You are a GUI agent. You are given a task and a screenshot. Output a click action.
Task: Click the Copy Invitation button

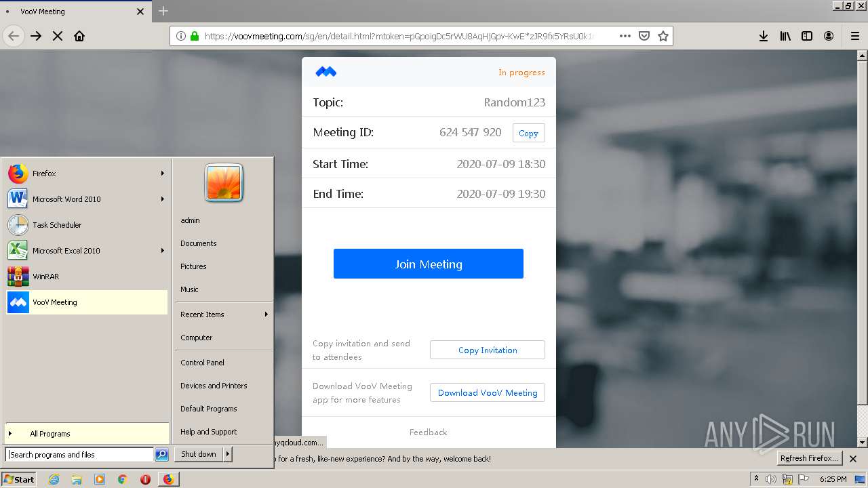click(487, 350)
